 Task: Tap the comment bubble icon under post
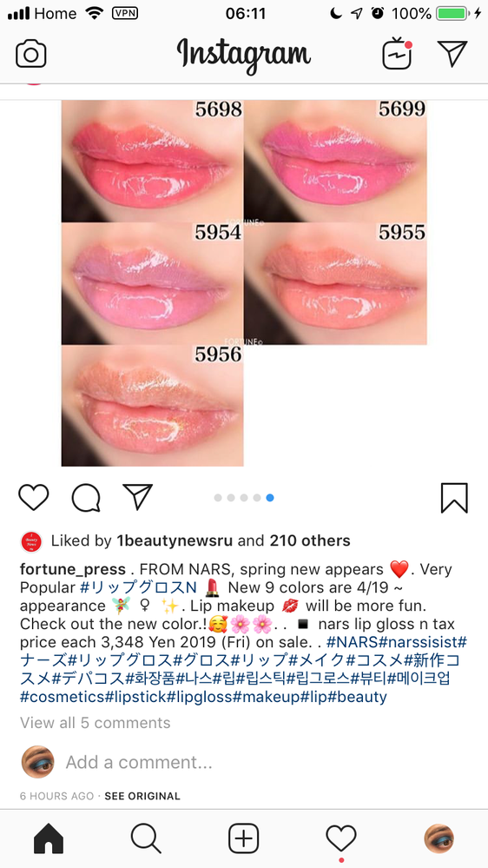[x=86, y=498]
